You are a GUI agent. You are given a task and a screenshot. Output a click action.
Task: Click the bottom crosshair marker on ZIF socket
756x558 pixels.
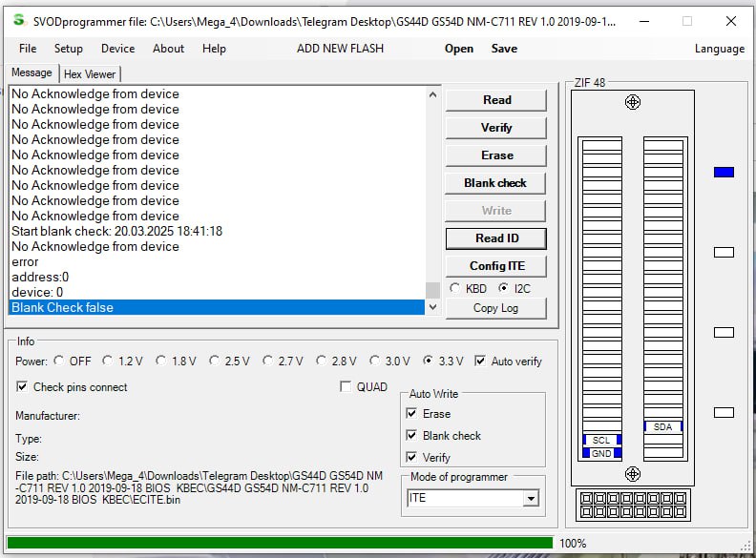point(632,473)
